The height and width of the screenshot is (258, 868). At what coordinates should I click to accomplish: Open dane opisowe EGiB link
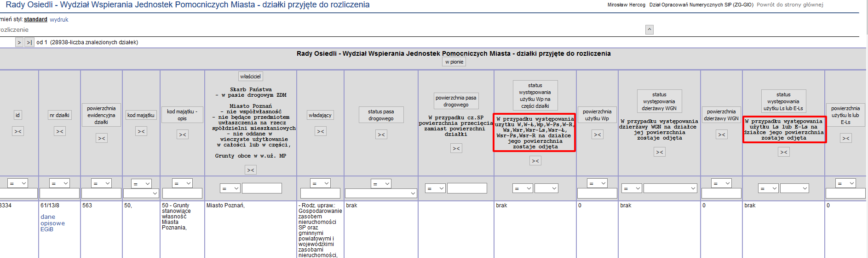point(52,223)
